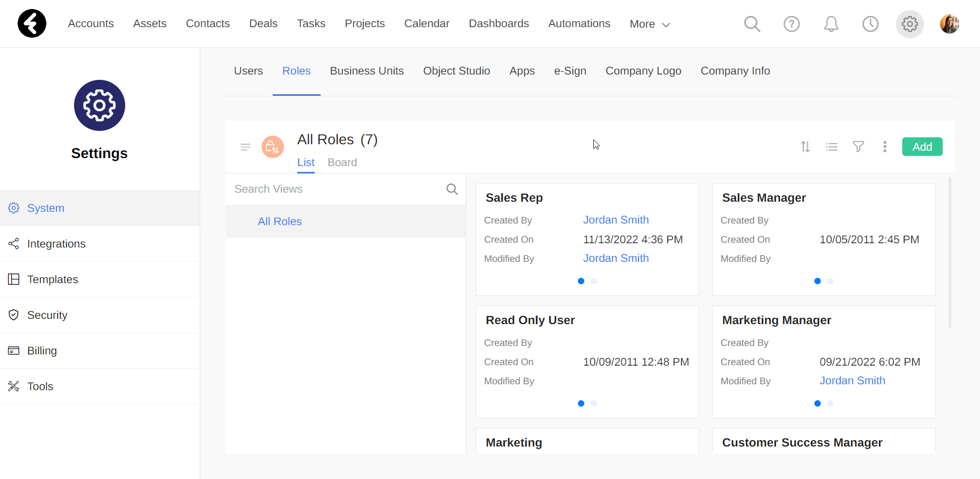
Task: Click the green Add button
Action: 922,147
